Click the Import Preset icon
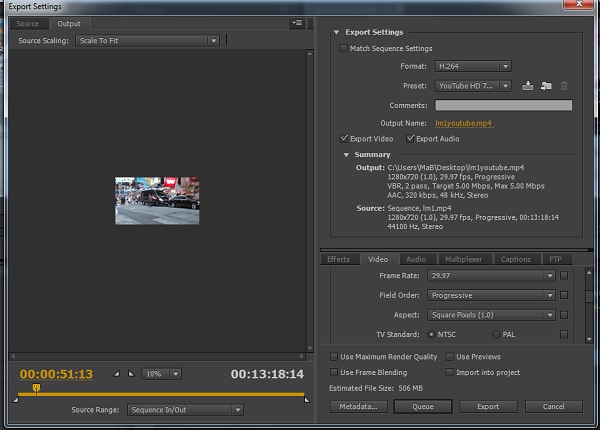The image size is (600, 430). point(546,86)
